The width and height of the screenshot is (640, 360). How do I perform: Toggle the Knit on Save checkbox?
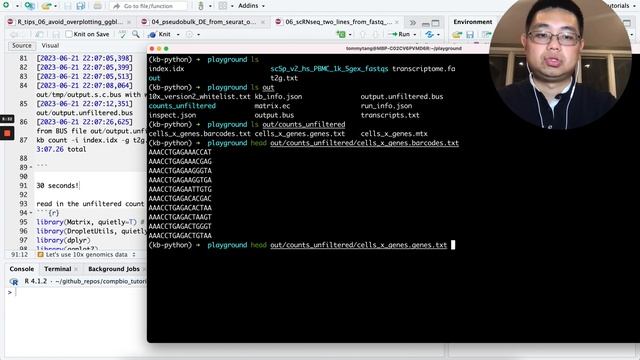pos(69,34)
